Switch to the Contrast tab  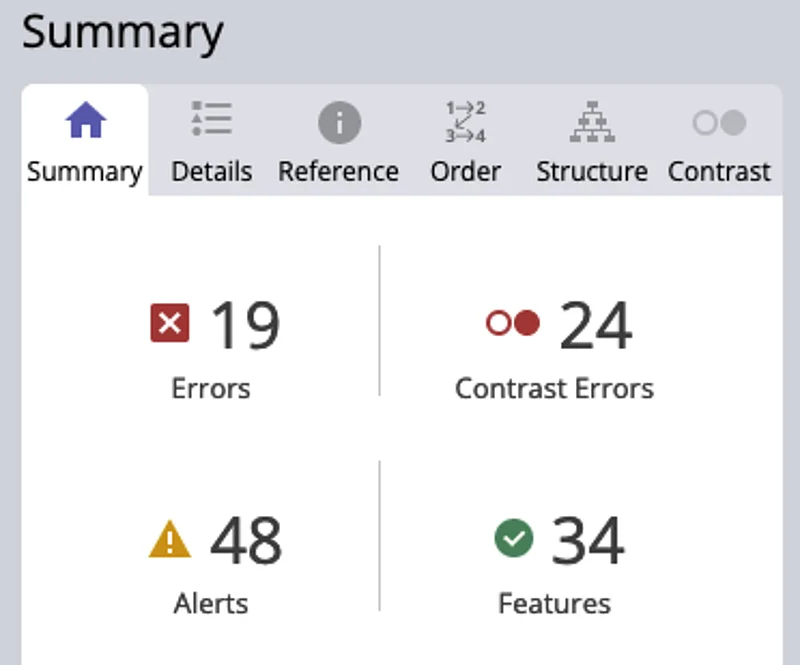pos(719,171)
